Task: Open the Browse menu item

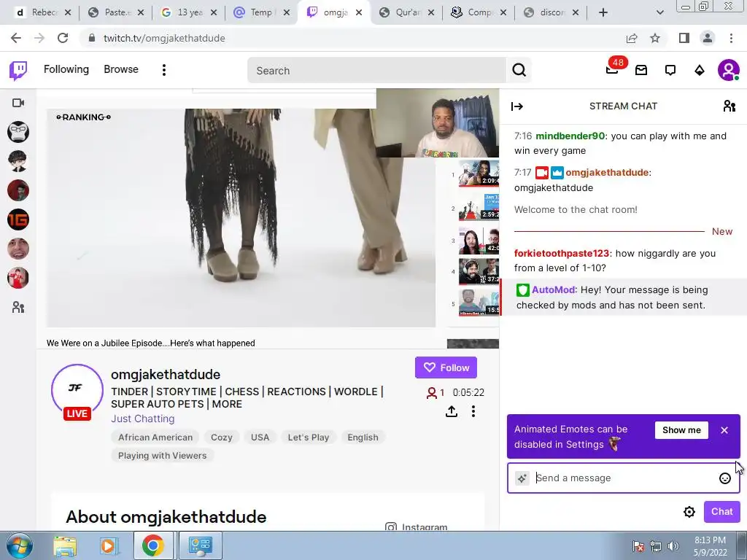Action: pos(121,69)
